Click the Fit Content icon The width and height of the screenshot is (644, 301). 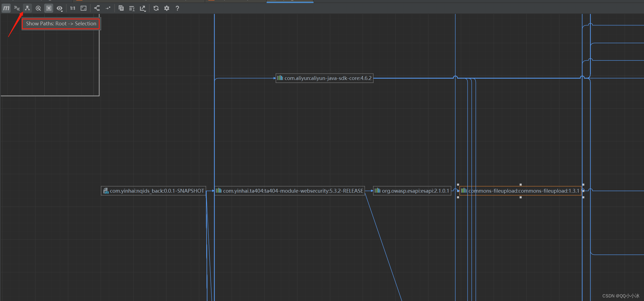(84, 8)
